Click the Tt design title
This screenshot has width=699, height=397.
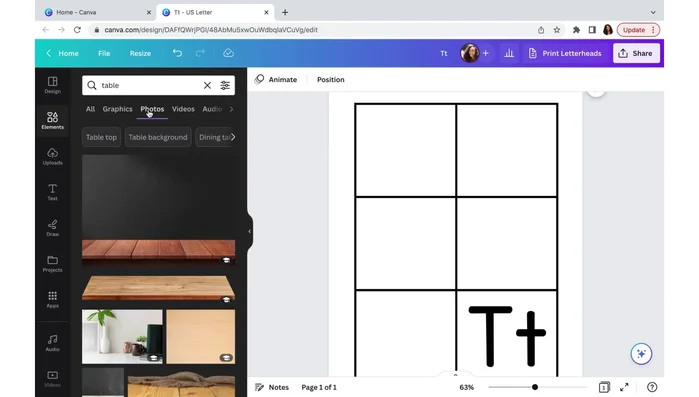coord(444,53)
